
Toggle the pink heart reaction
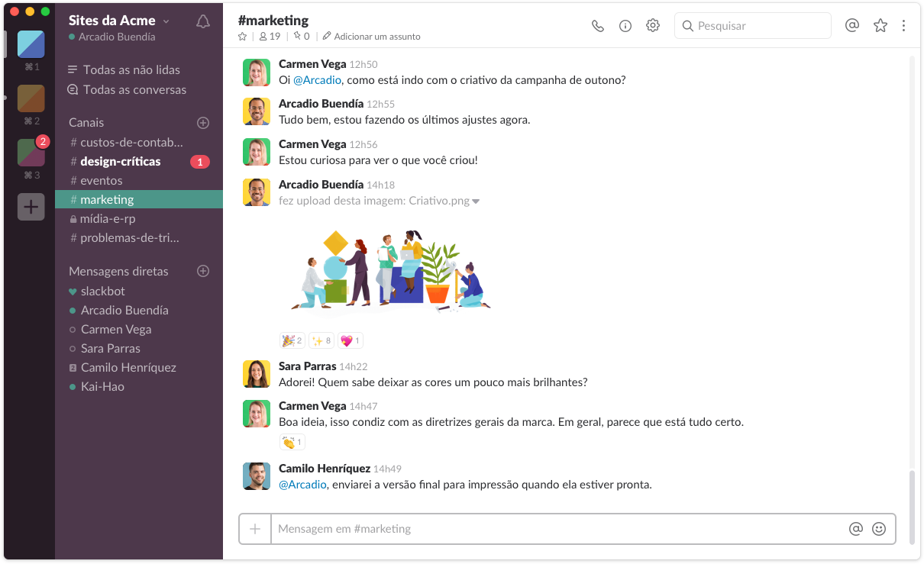[x=351, y=340]
